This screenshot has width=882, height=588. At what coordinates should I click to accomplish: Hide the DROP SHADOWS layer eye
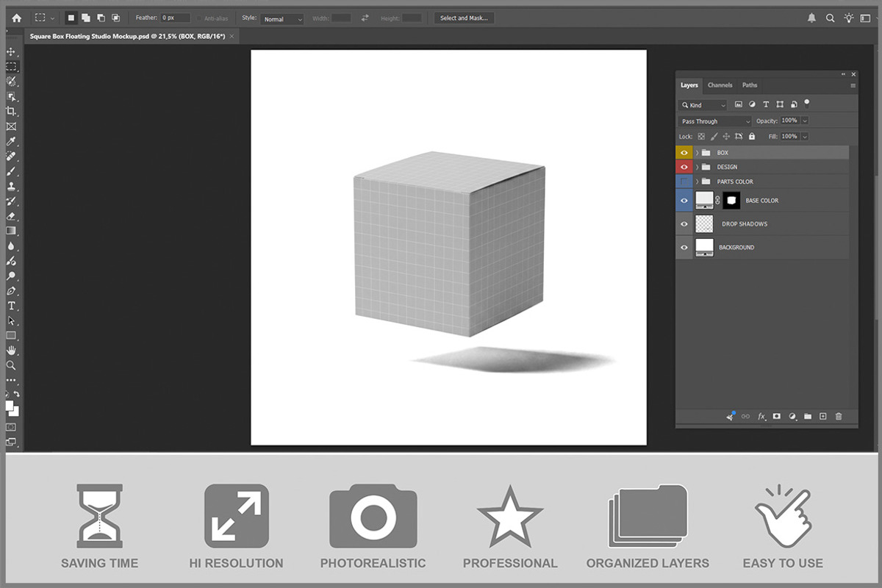click(x=684, y=223)
